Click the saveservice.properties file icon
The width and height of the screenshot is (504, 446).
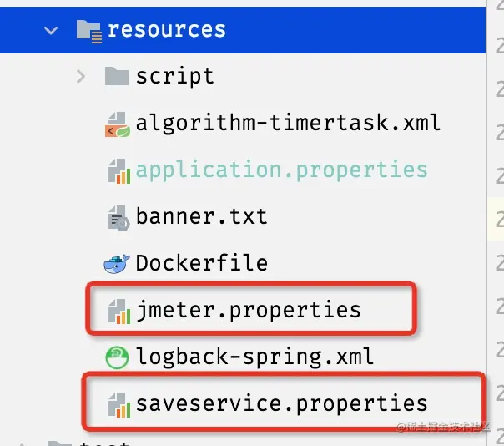119,404
